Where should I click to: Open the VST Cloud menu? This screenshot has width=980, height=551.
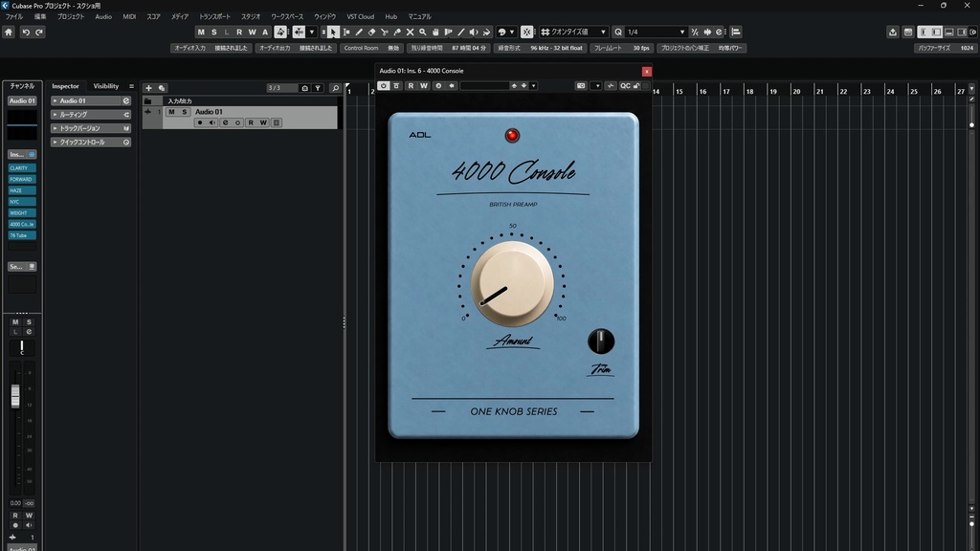pyautogui.click(x=361, y=17)
